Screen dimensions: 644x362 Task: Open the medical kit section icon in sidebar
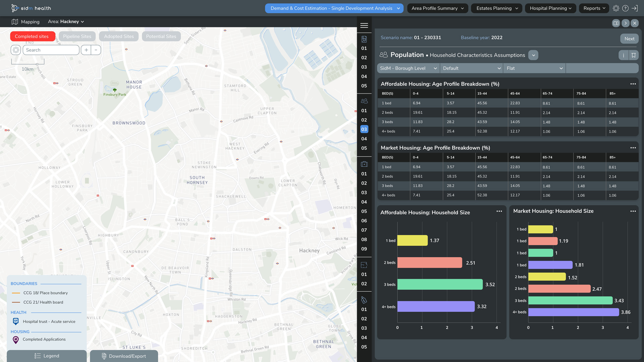[x=364, y=164]
